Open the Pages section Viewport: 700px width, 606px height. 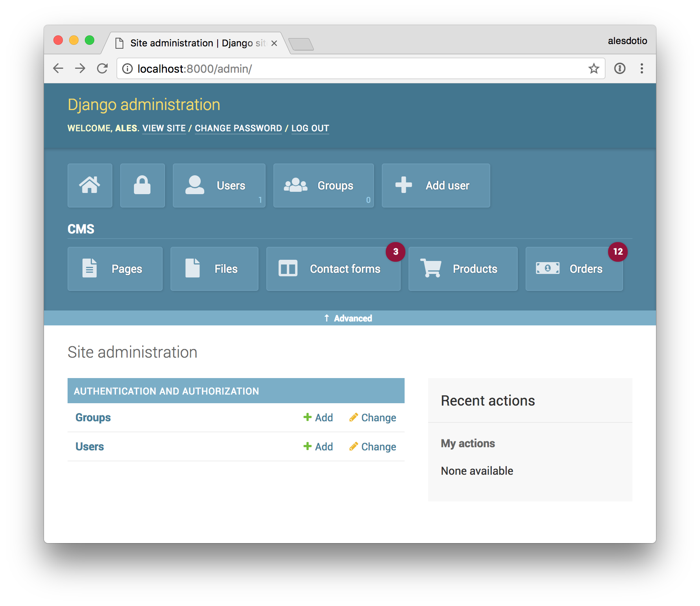point(115,269)
